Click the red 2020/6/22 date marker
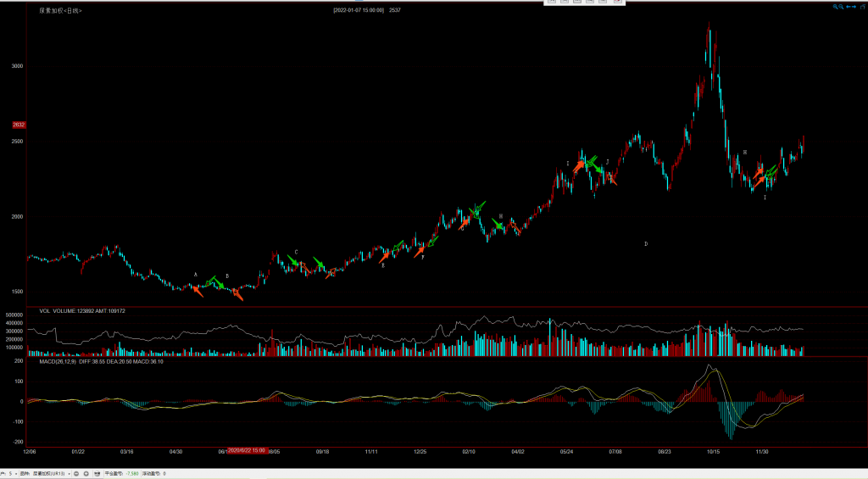The width and height of the screenshot is (868, 479). pos(247,450)
